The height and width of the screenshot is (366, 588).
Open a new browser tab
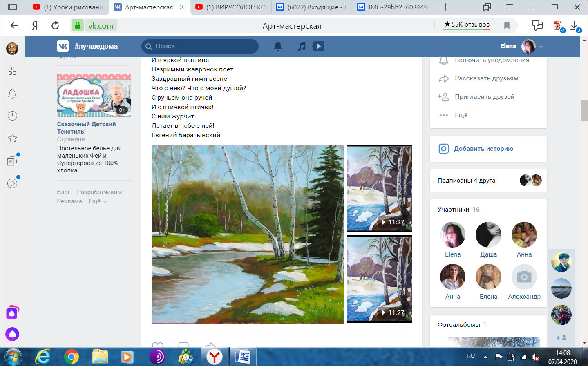(445, 7)
